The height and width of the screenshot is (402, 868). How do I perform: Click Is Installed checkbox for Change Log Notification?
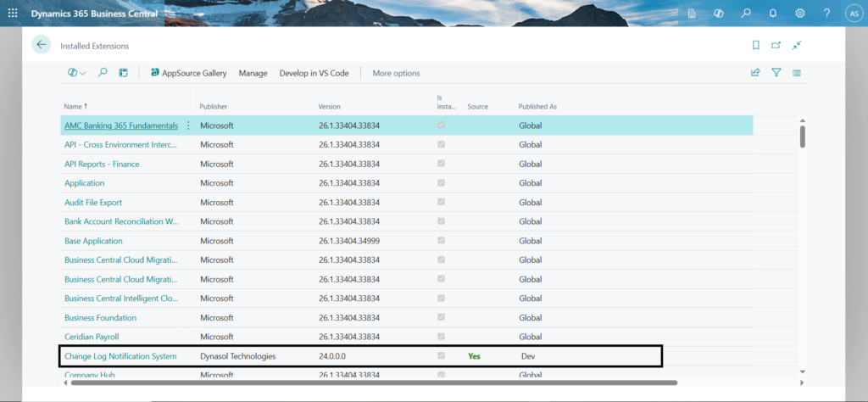click(440, 356)
